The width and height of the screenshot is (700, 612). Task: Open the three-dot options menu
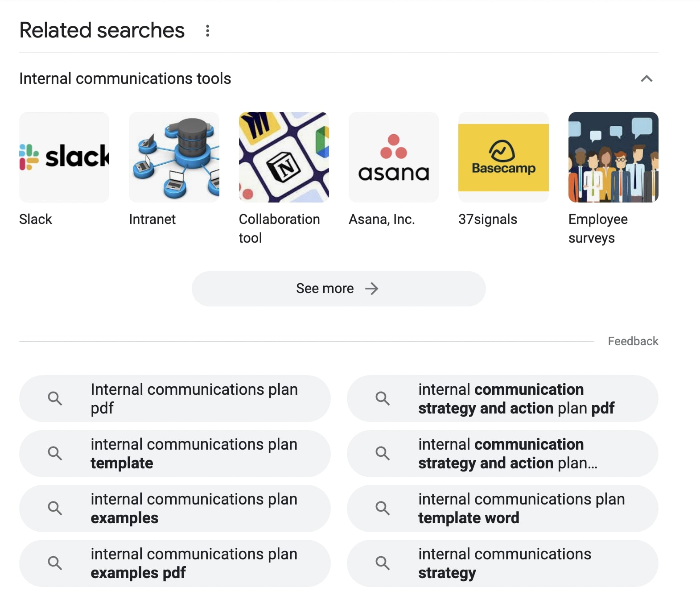click(x=207, y=30)
